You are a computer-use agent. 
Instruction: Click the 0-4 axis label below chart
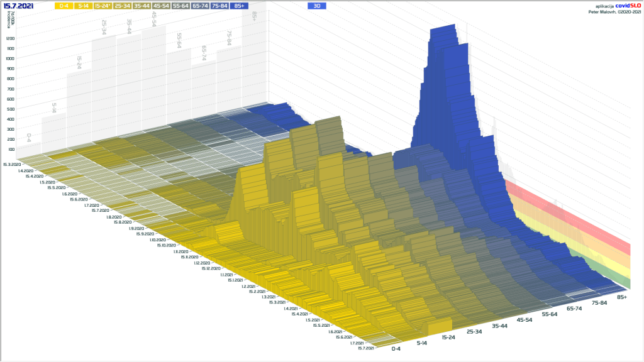coord(396,349)
